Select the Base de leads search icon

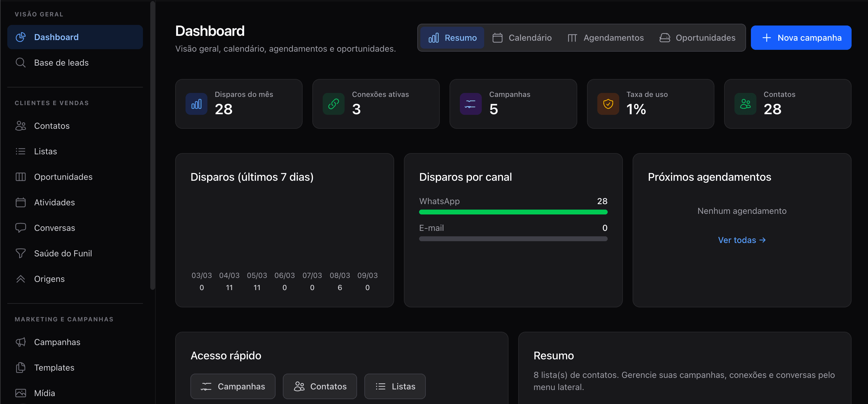[21, 62]
